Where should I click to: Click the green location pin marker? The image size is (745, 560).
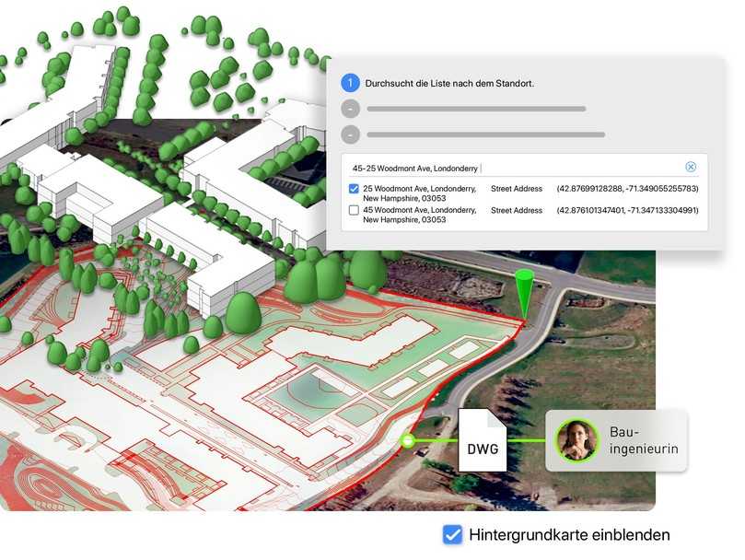click(524, 295)
